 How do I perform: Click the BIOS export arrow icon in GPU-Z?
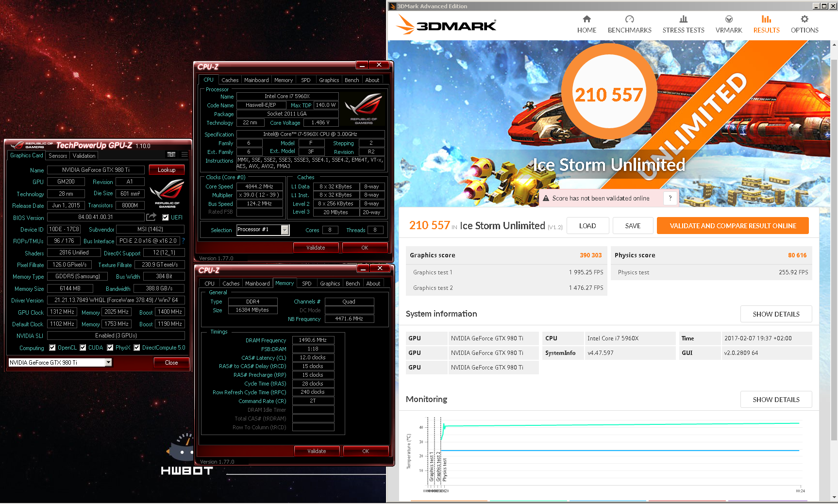click(x=151, y=217)
